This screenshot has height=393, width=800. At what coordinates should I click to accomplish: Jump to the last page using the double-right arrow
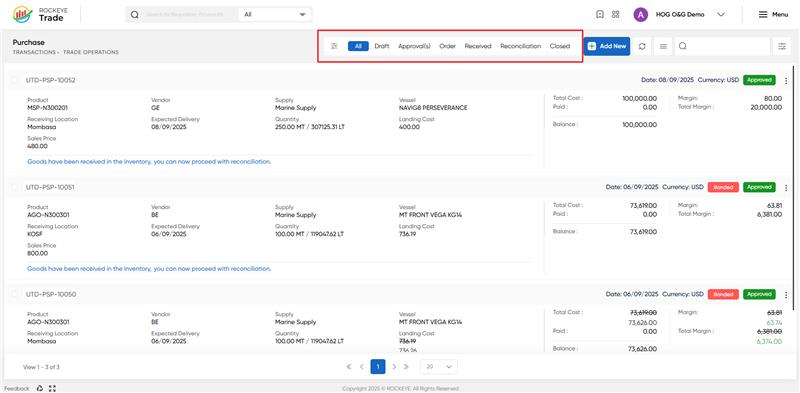tap(407, 366)
